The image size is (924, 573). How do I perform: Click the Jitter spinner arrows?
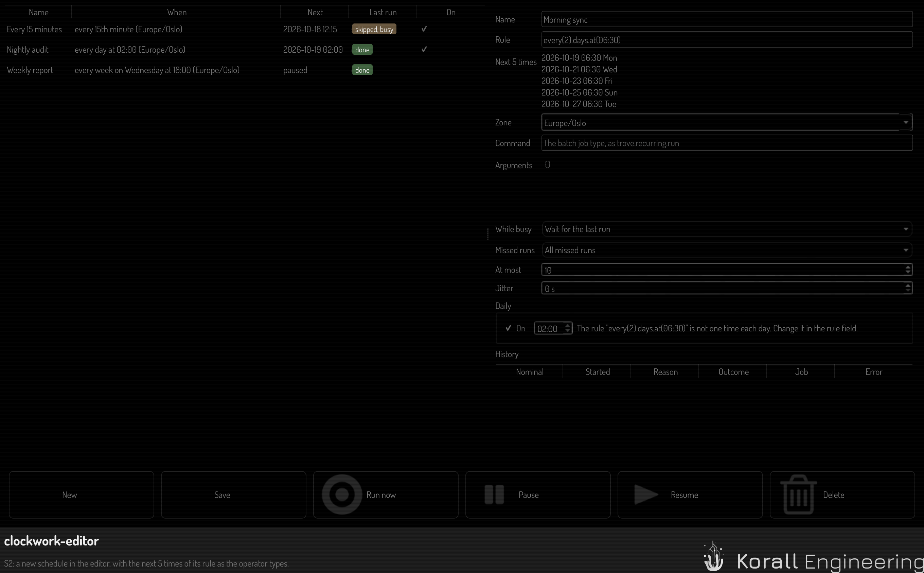tap(908, 288)
